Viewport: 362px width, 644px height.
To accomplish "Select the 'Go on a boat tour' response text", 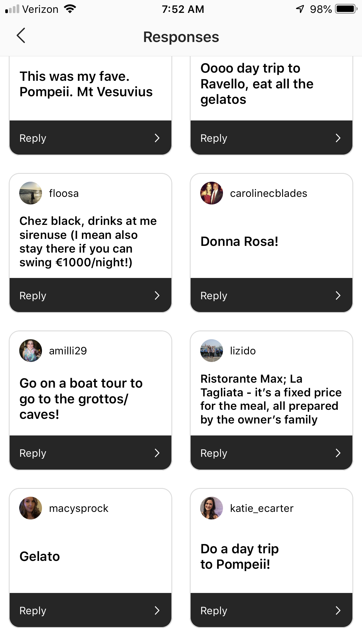I will pyautogui.click(x=81, y=399).
